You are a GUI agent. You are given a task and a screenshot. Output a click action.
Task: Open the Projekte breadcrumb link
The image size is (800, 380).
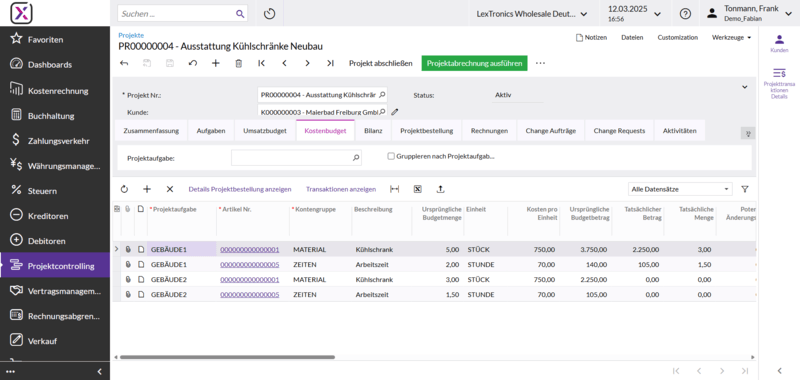pos(131,35)
